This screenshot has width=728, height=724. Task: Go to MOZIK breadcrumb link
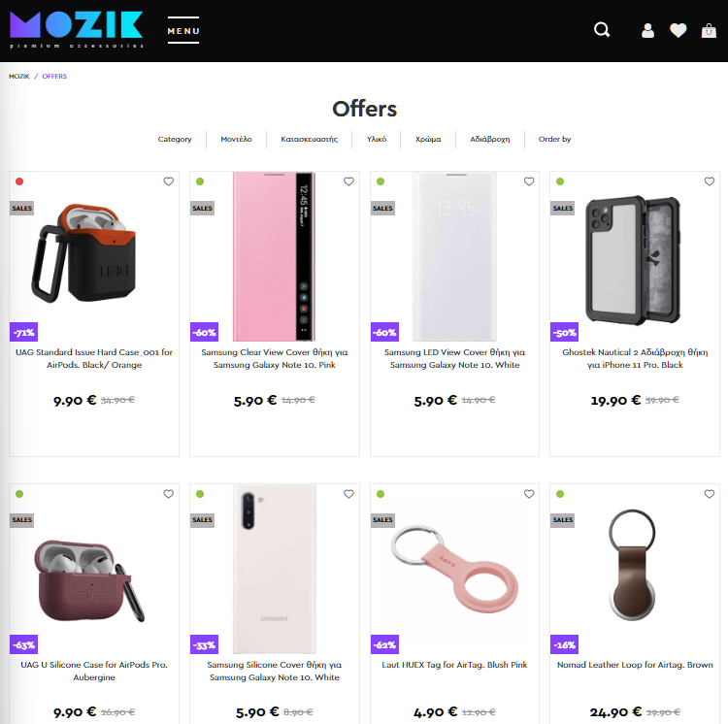click(19, 76)
